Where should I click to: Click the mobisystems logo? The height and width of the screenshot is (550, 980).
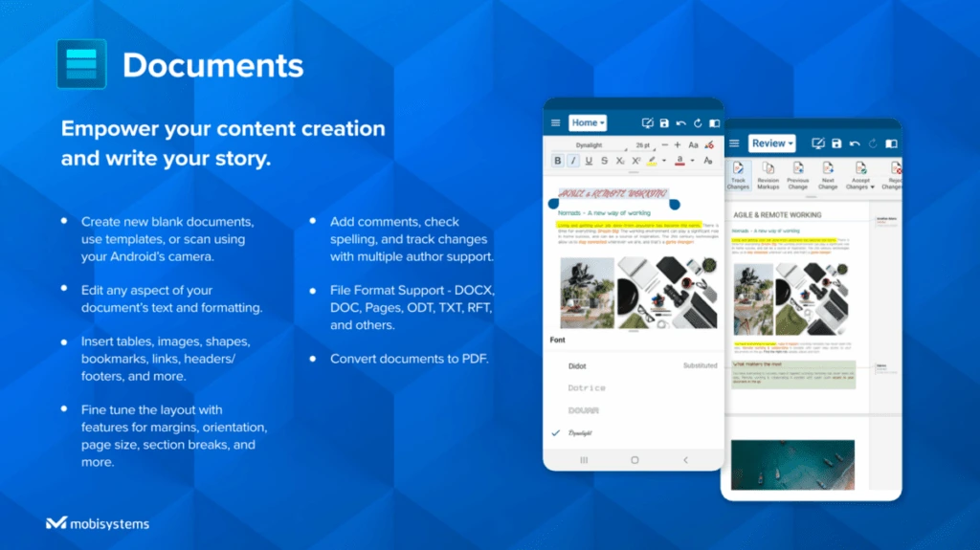pos(98,523)
